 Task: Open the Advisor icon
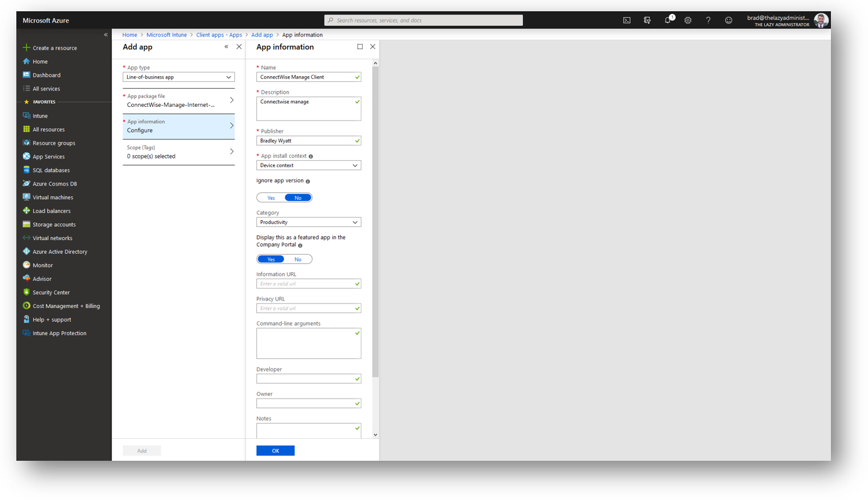coord(26,278)
